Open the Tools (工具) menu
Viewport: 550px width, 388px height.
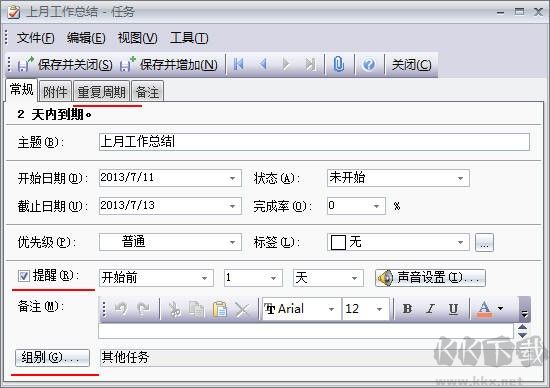[189, 38]
